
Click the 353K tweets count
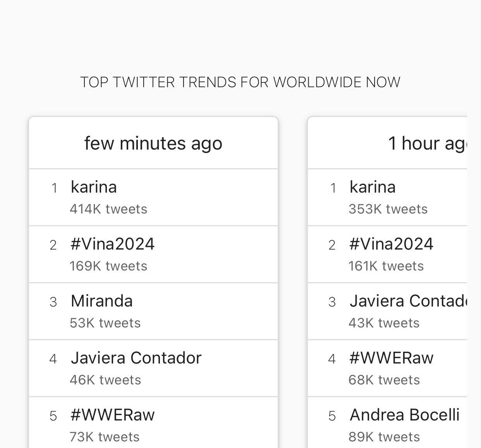[x=388, y=209]
